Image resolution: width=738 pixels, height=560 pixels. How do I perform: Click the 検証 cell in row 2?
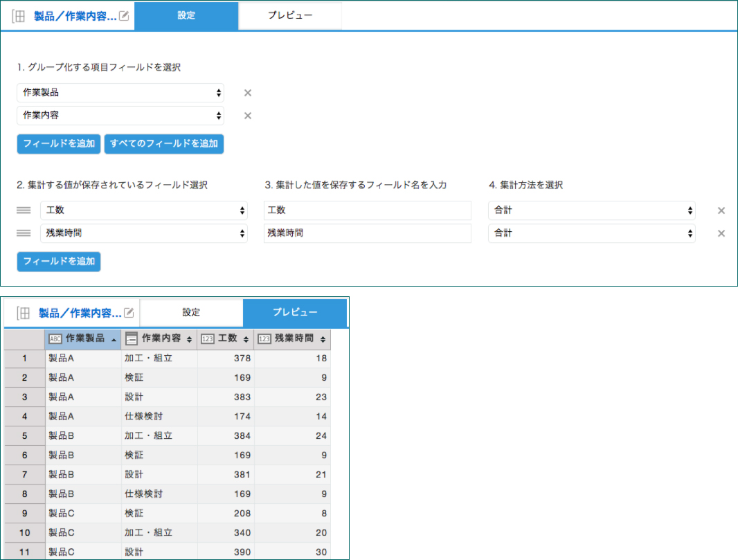pos(159,378)
